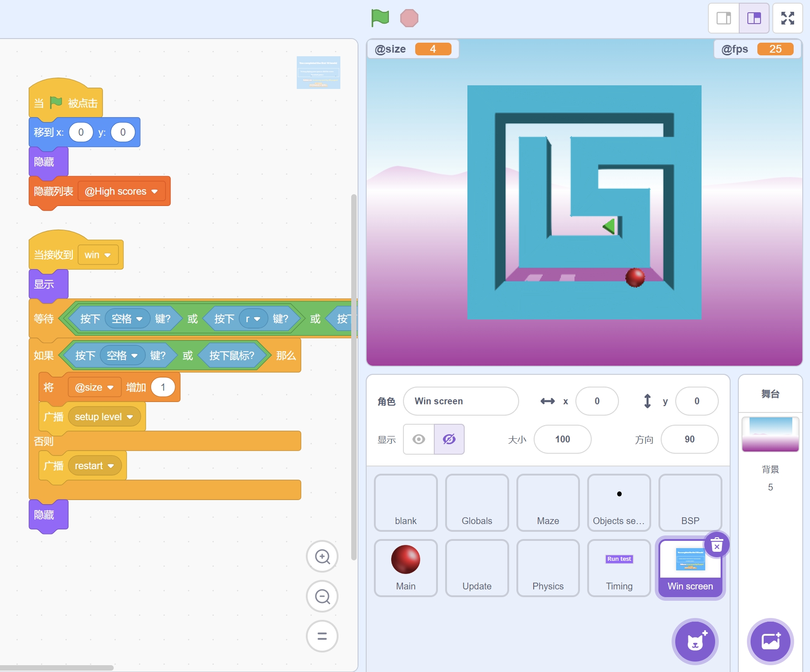
Task: Zoom out of the code workspace
Action: point(322,596)
